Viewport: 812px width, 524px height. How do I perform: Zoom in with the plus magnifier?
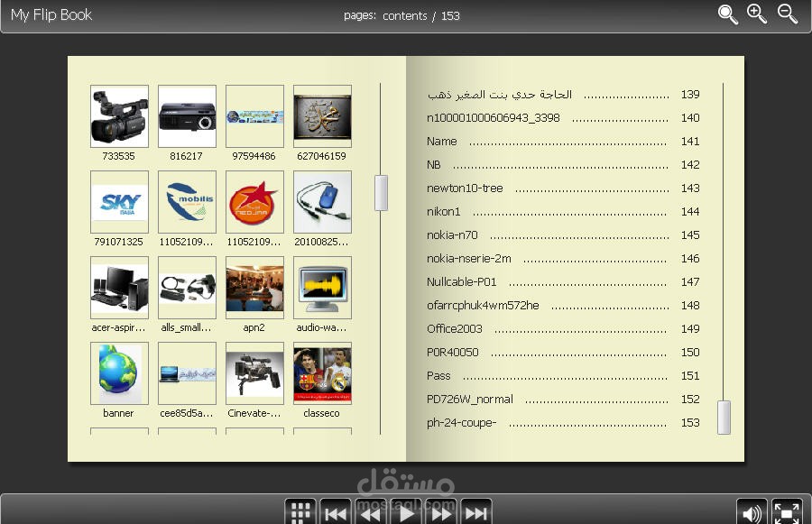point(757,14)
